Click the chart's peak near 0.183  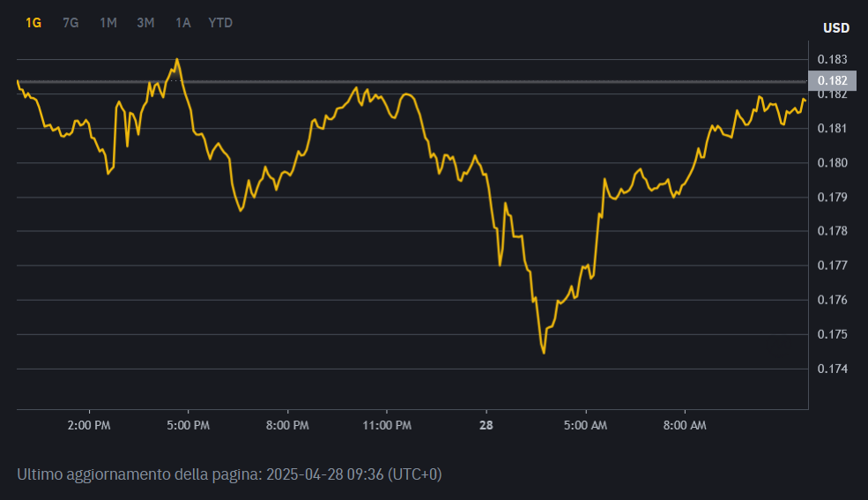tap(176, 59)
